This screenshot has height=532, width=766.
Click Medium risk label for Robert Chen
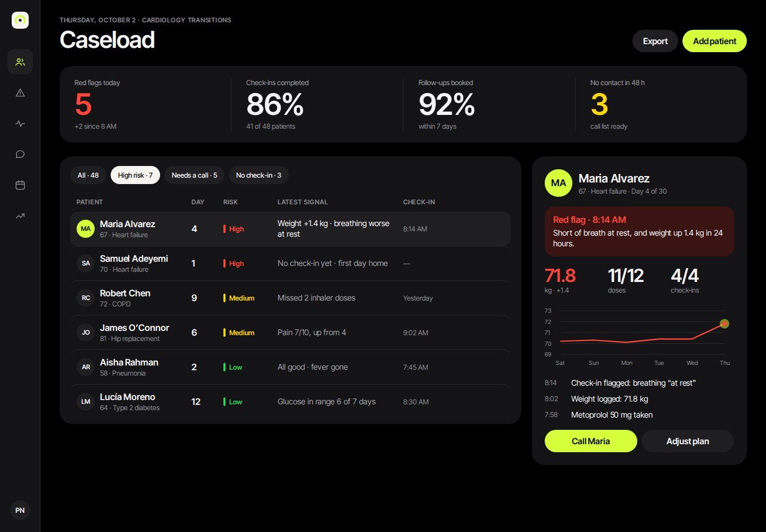pos(239,298)
